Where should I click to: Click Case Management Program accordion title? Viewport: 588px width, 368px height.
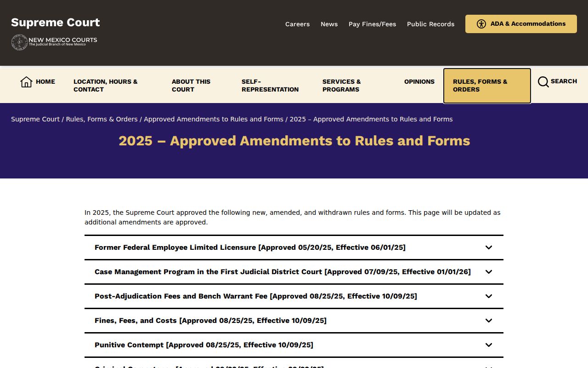point(283,272)
